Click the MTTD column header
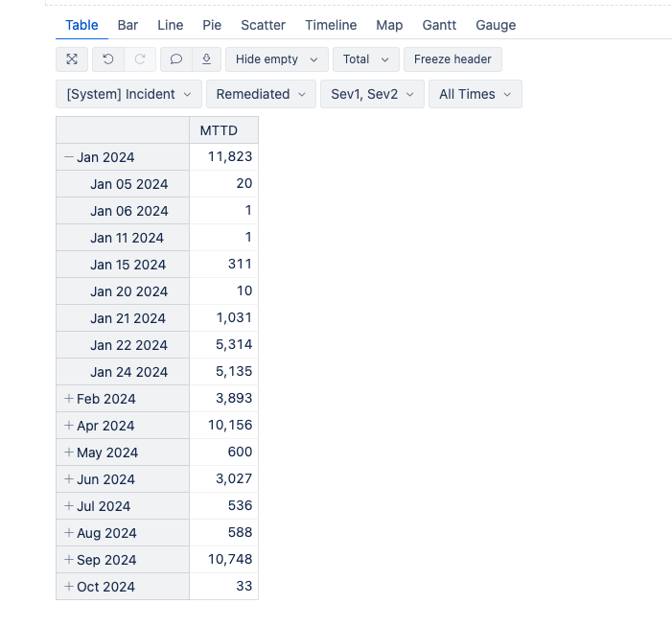The image size is (672, 627). pyautogui.click(x=223, y=130)
